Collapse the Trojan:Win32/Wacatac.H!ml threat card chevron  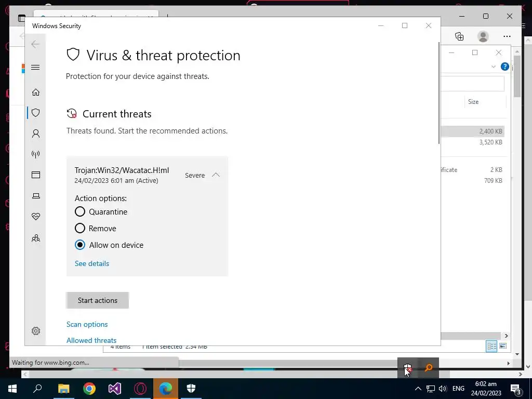(x=216, y=175)
